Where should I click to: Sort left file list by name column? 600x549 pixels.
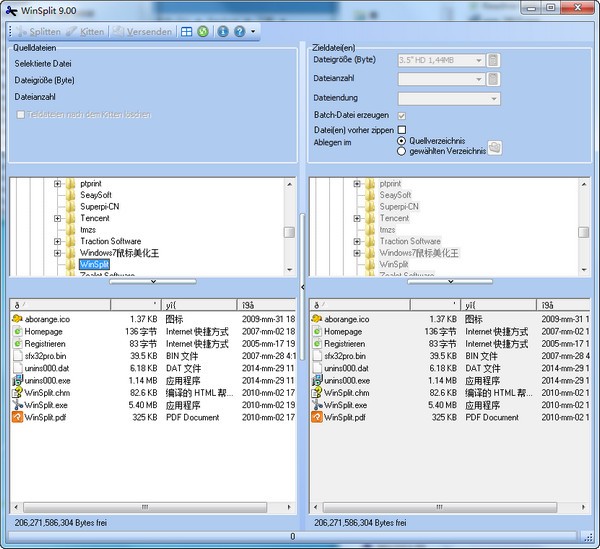(x=60, y=305)
